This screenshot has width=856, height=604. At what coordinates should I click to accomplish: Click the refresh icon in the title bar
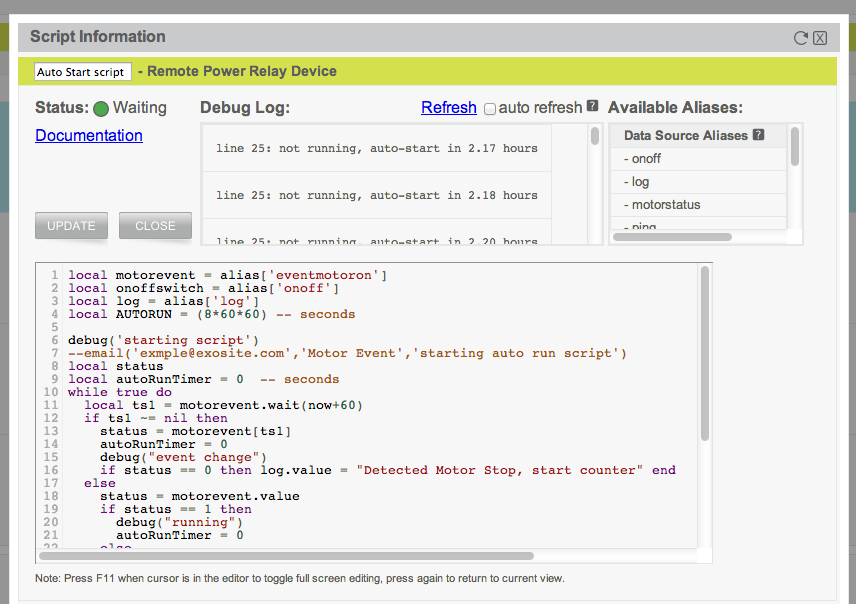click(x=799, y=37)
